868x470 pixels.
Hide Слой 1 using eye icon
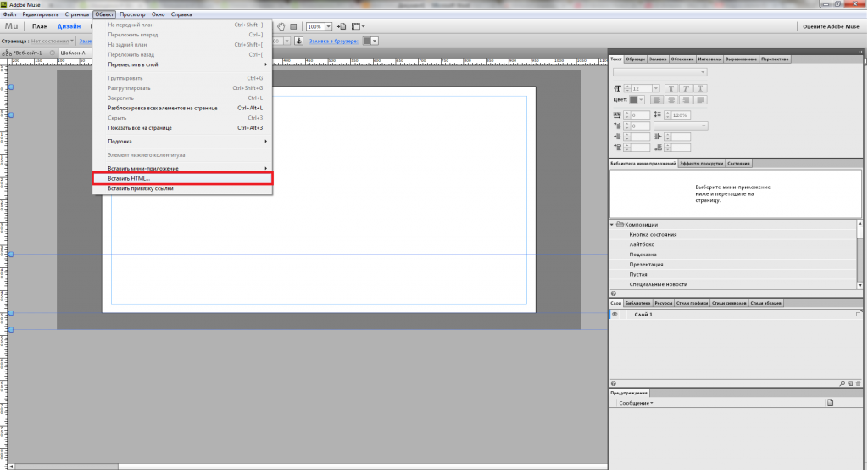[x=615, y=315]
